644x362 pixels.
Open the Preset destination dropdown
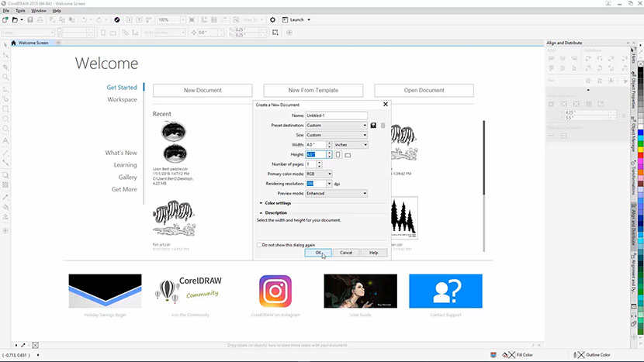tap(337, 125)
